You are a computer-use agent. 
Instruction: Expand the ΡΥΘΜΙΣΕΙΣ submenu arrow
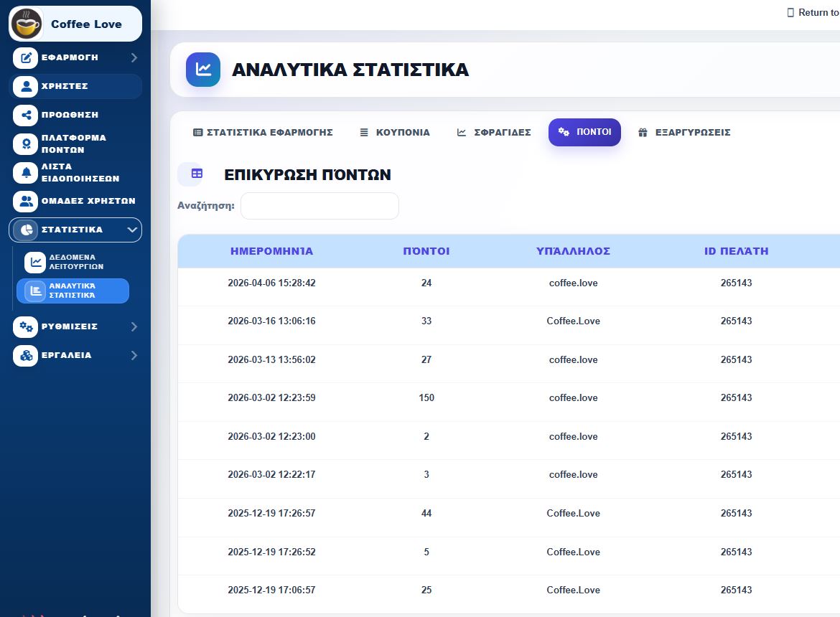point(134,326)
